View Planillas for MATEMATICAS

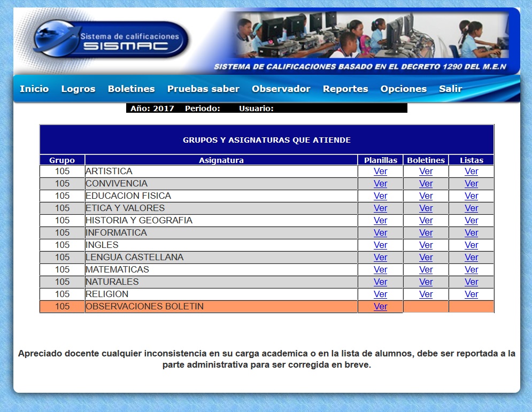pos(380,269)
